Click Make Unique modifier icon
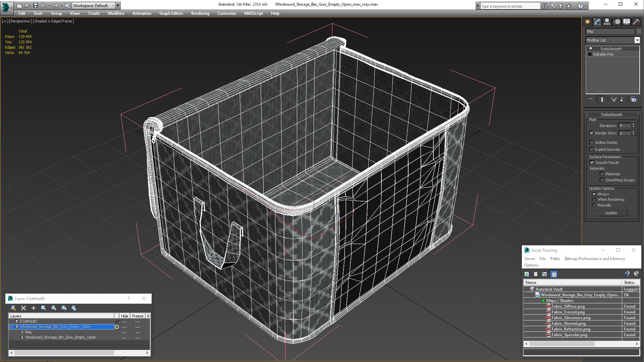644x362 pixels. click(614, 100)
